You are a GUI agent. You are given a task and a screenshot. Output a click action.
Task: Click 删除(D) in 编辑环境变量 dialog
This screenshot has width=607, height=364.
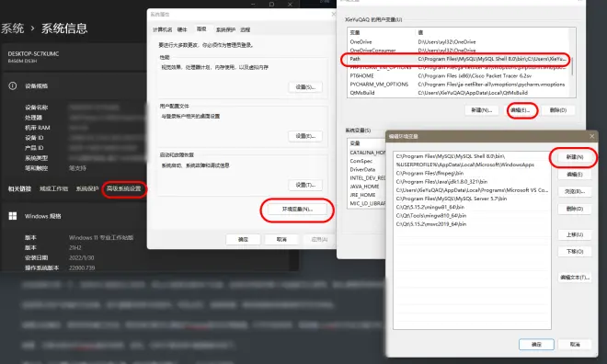point(575,209)
